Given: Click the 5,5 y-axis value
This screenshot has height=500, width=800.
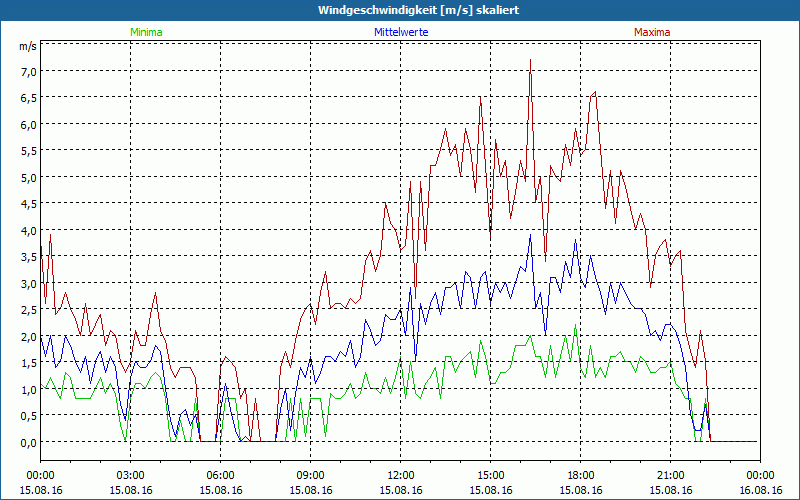Looking at the screenshot, I should 29,151.
